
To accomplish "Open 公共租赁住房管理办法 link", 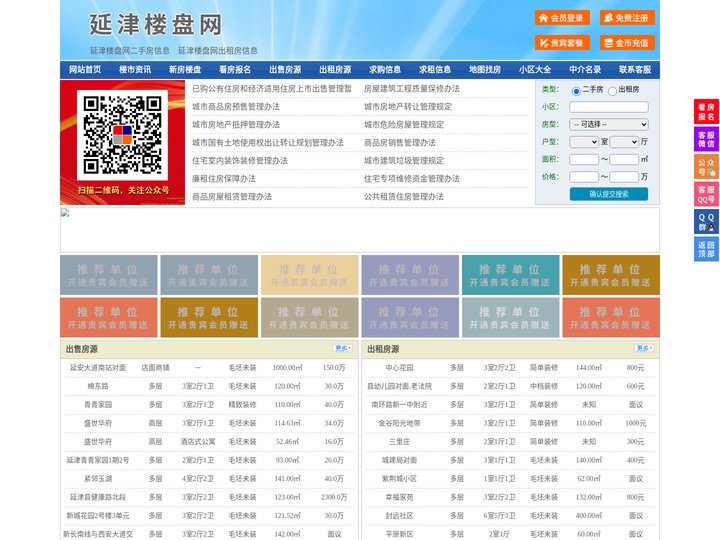I will point(404,197).
